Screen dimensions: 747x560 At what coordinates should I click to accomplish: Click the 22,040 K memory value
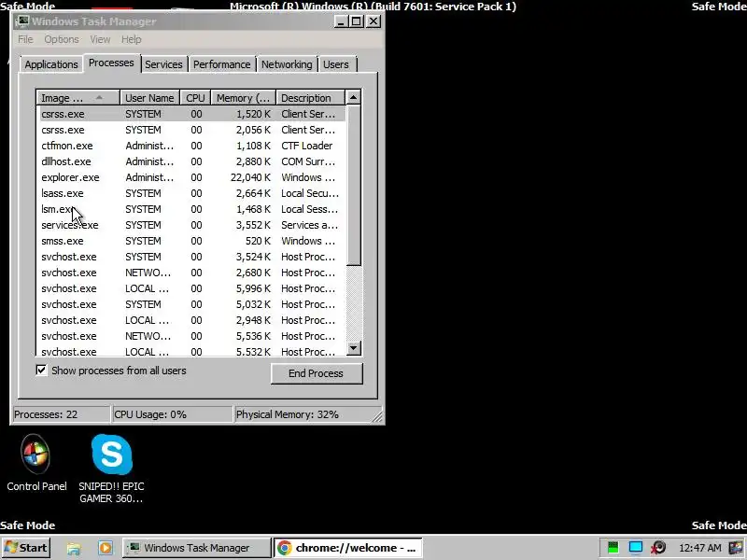coord(250,177)
